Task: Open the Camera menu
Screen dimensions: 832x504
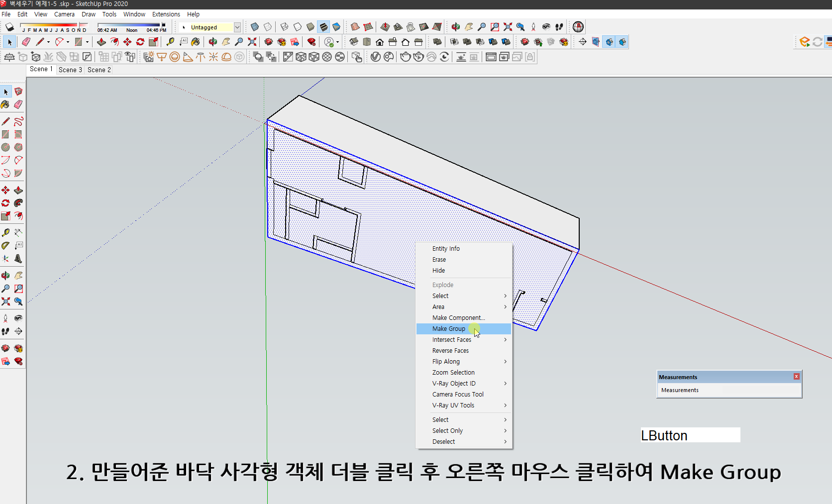Action: pos(64,14)
